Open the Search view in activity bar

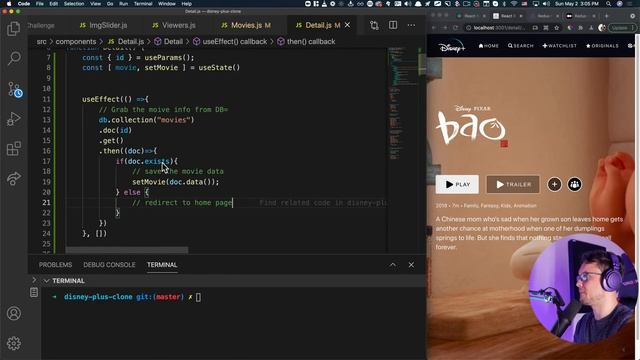(x=14, y=58)
